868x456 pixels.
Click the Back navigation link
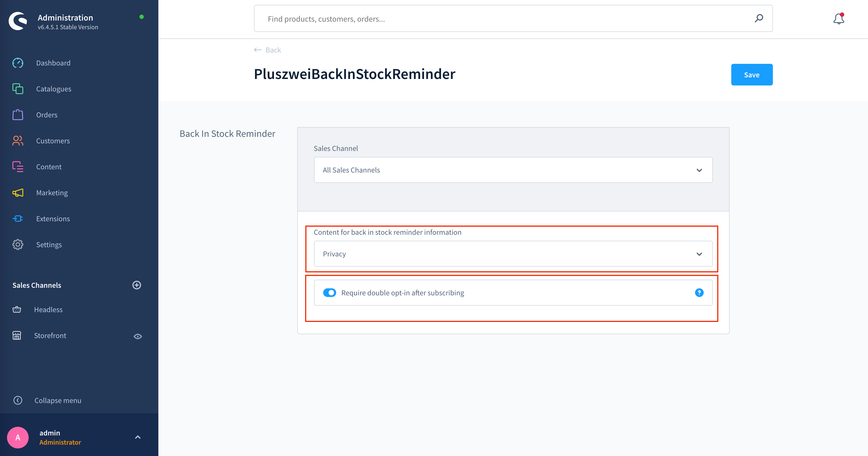[x=268, y=49]
